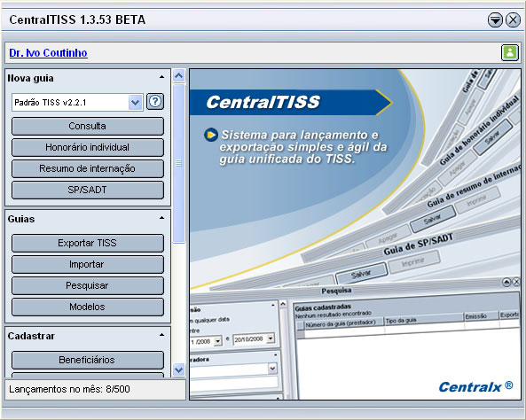
Task: Click the Lançamentos no mês status text
Action: tap(69, 389)
